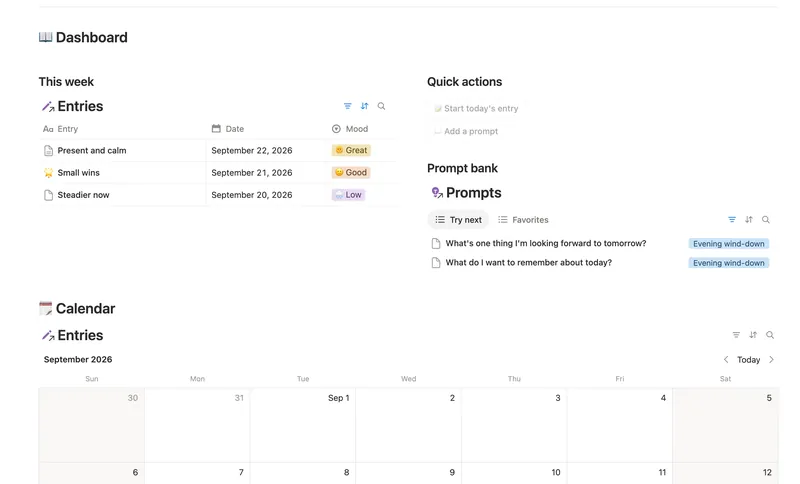Click Evening wind-down tag of 'looking forward' prompt

[x=729, y=244]
